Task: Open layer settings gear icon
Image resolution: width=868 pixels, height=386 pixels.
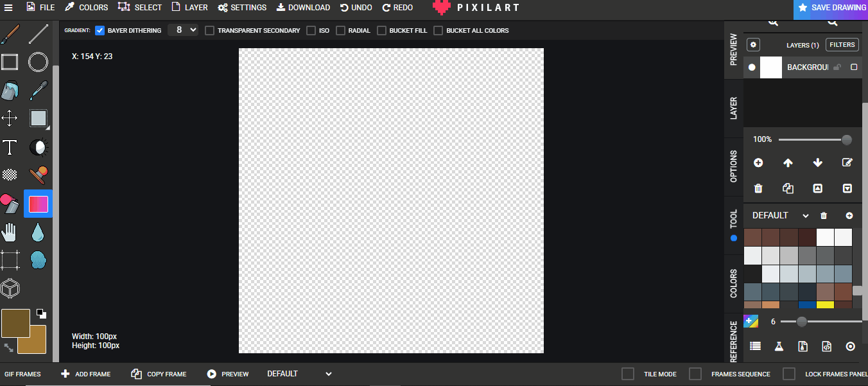Action: click(x=754, y=45)
